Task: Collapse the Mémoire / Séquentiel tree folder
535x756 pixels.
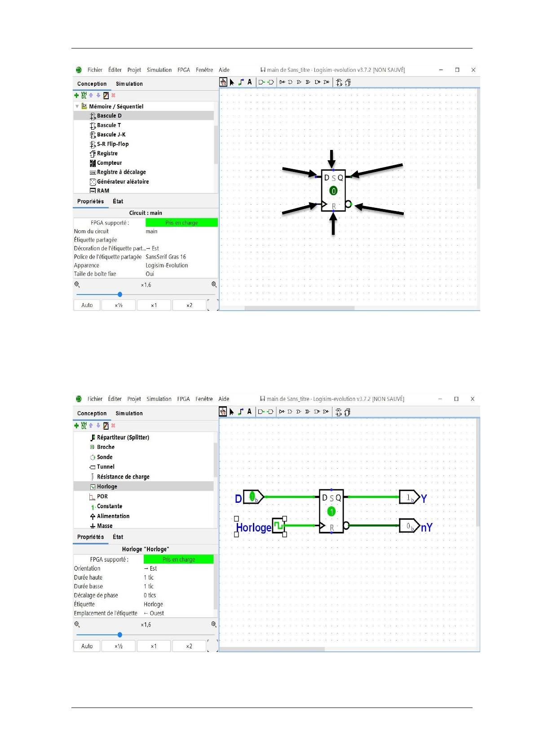Action: coord(77,106)
